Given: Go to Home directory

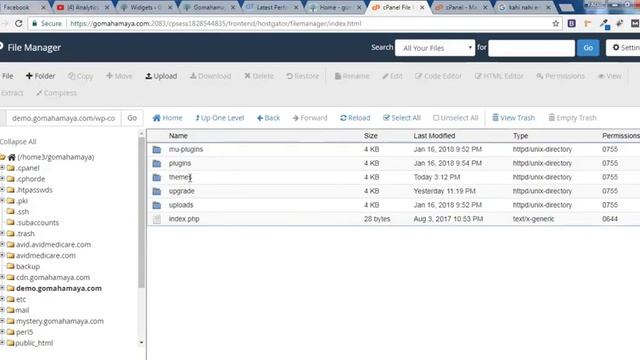Looking at the screenshot, I should point(167,118).
